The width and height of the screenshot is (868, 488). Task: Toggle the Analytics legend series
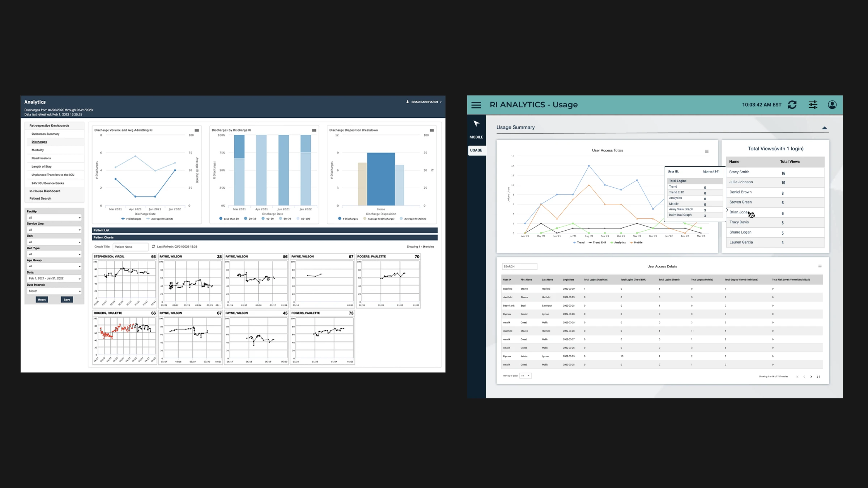pyautogui.click(x=618, y=243)
